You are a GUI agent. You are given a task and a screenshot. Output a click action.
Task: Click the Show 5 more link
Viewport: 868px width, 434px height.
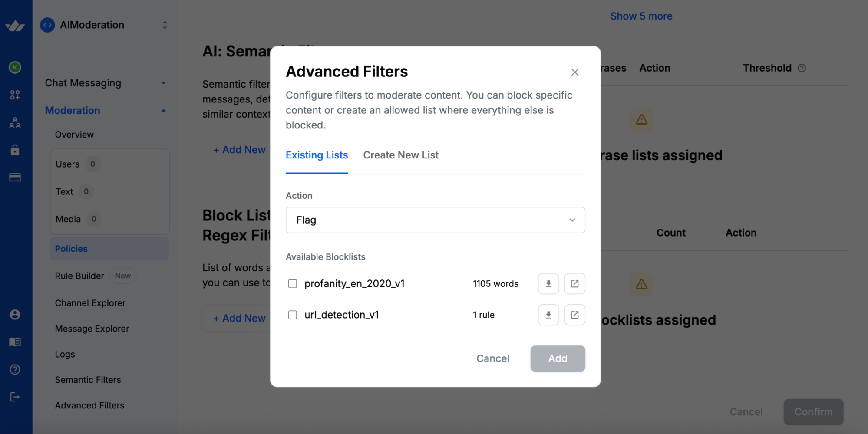(x=641, y=16)
